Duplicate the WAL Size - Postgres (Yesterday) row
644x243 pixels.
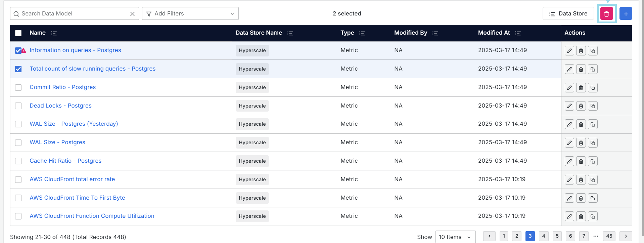tap(593, 124)
